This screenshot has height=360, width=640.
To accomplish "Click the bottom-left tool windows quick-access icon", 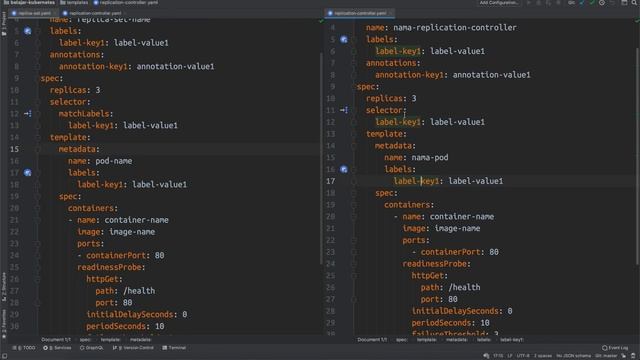I will pyautogui.click(x=4, y=356).
